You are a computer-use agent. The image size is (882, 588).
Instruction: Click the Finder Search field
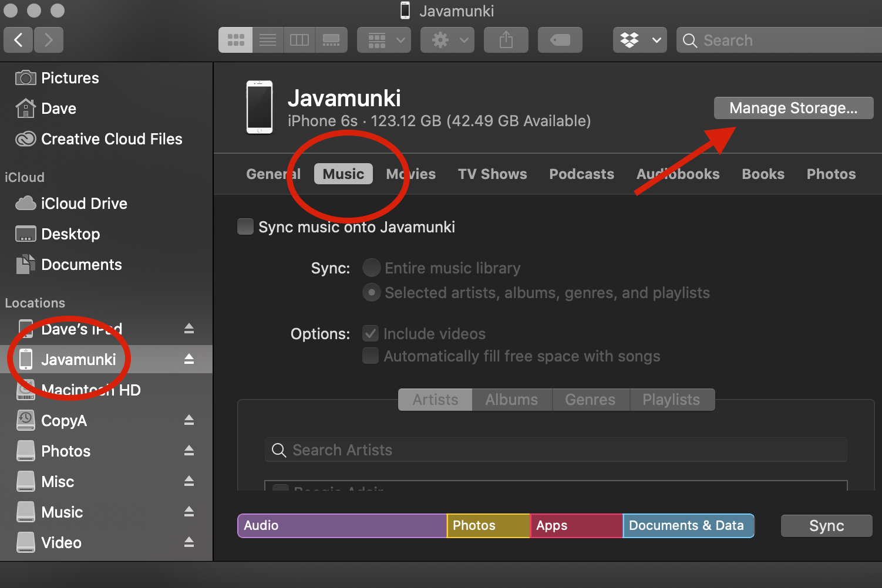click(779, 40)
